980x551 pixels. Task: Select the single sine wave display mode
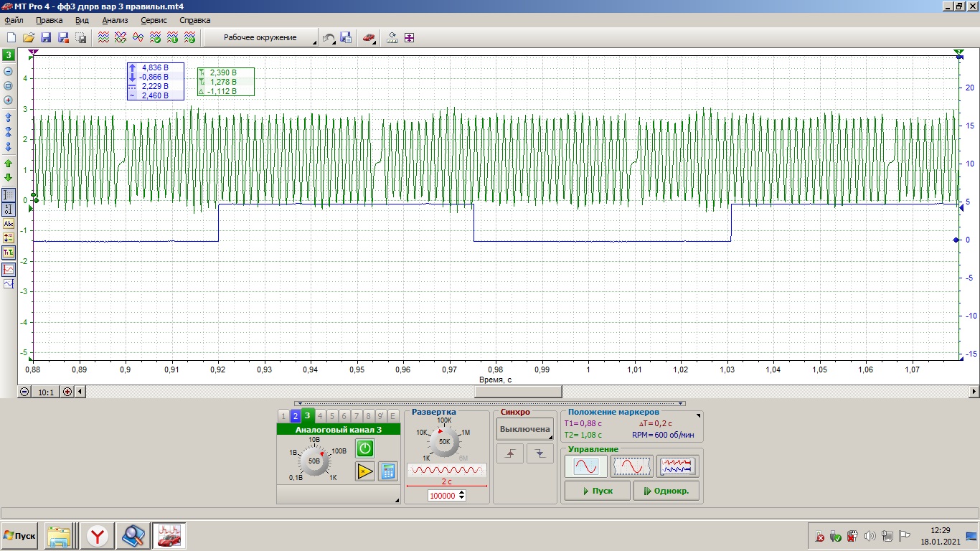click(x=585, y=466)
